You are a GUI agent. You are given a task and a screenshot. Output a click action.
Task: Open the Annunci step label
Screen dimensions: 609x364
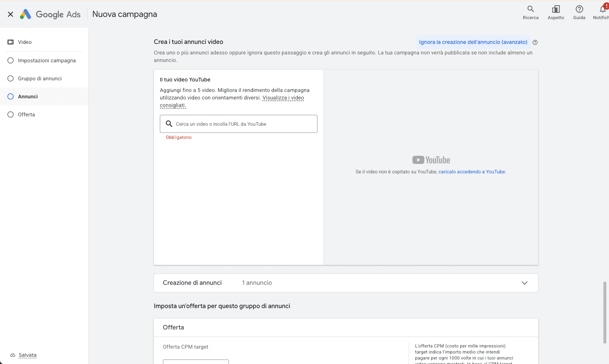[x=28, y=96]
